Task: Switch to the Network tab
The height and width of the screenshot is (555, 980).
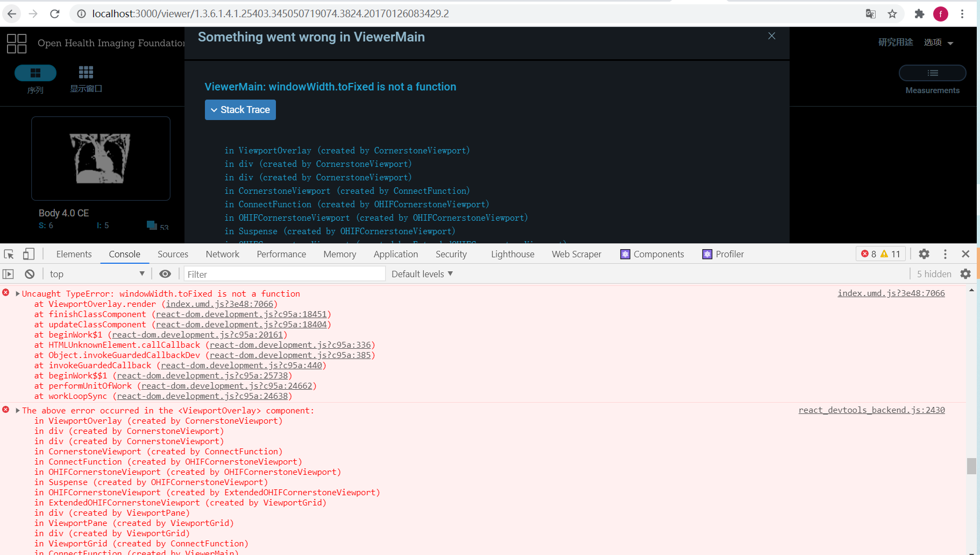Action: point(222,254)
